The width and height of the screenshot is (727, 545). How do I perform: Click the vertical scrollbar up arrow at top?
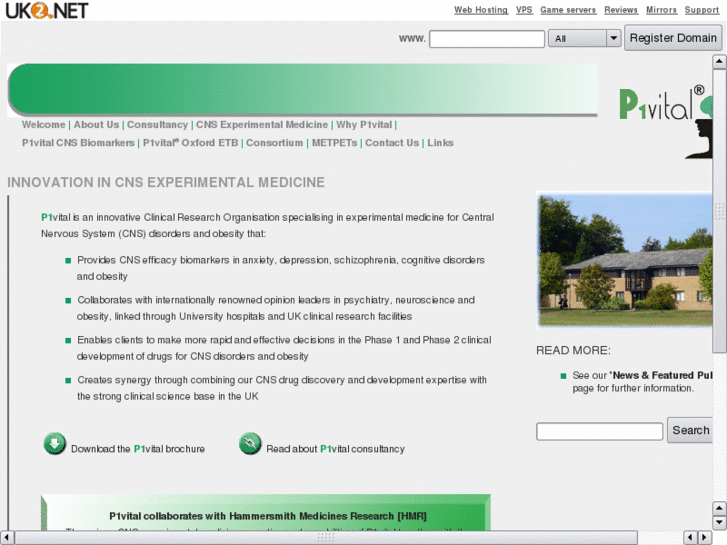click(x=719, y=61)
